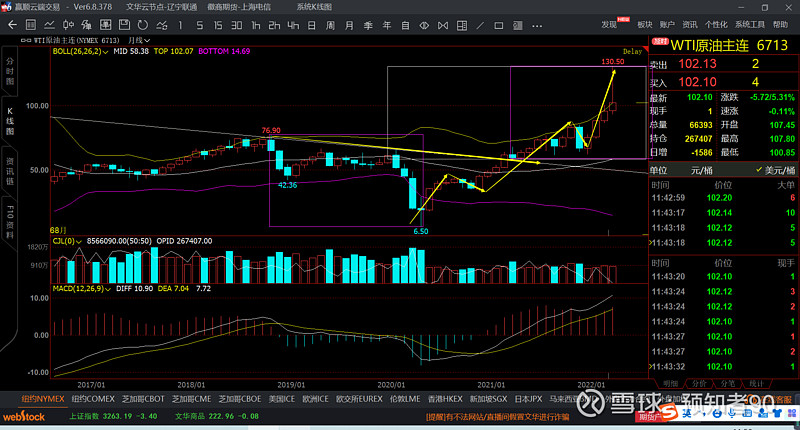800x430 pixels.
Task: Select the 4h period button
Action: (x=293, y=25)
